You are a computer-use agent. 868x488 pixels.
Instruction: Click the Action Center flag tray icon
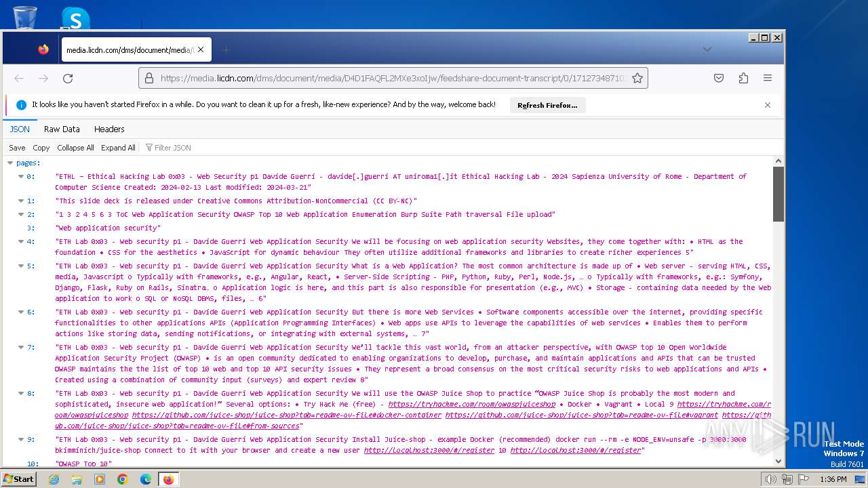tap(804, 479)
